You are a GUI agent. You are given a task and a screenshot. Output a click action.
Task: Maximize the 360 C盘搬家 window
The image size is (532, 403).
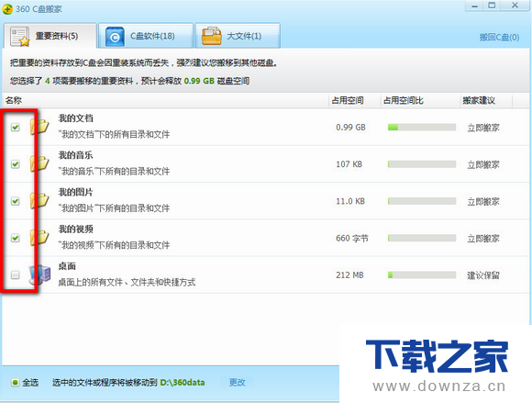(x=492, y=6)
